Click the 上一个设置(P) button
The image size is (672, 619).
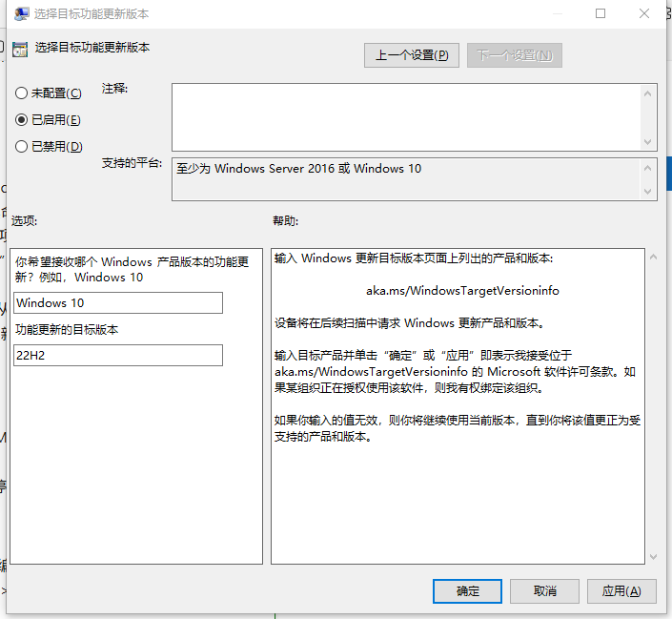(x=412, y=55)
